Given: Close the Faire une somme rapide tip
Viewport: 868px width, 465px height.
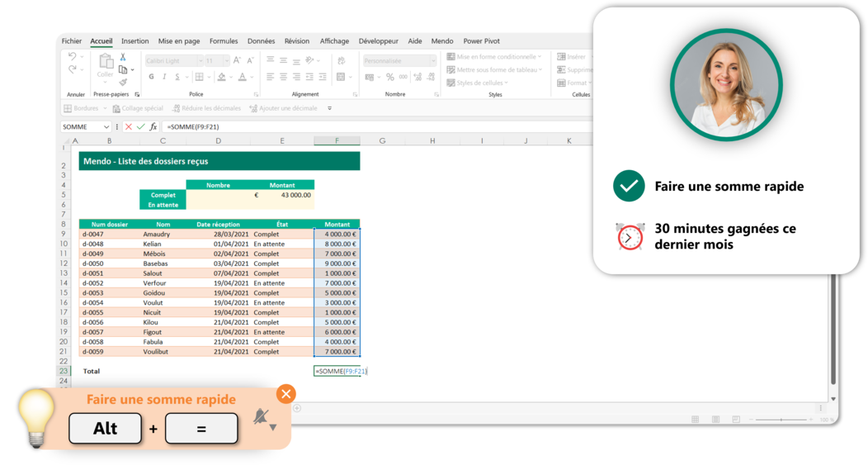Looking at the screenshot, I should click(286, 394).
